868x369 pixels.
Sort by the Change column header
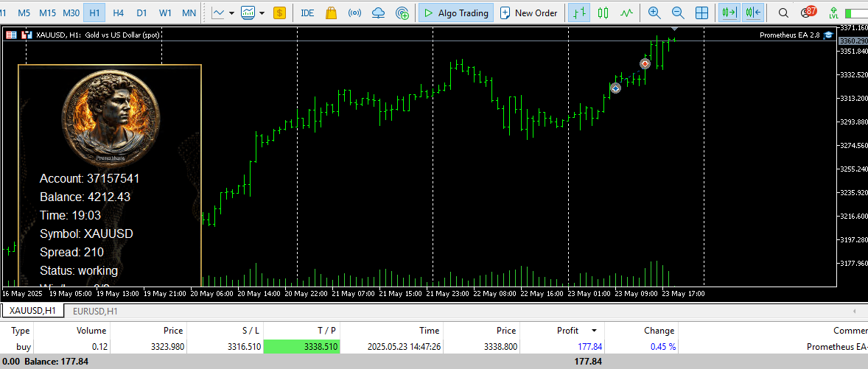[659, 330]
